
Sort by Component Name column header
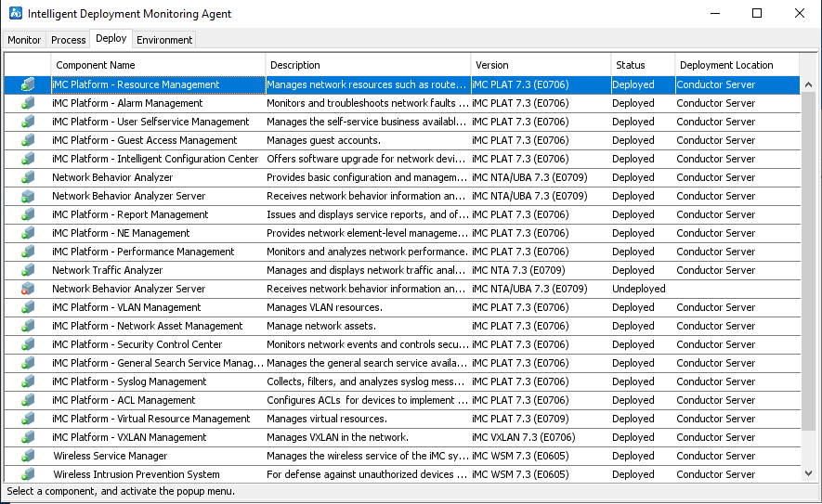click(x=158, y=65)
